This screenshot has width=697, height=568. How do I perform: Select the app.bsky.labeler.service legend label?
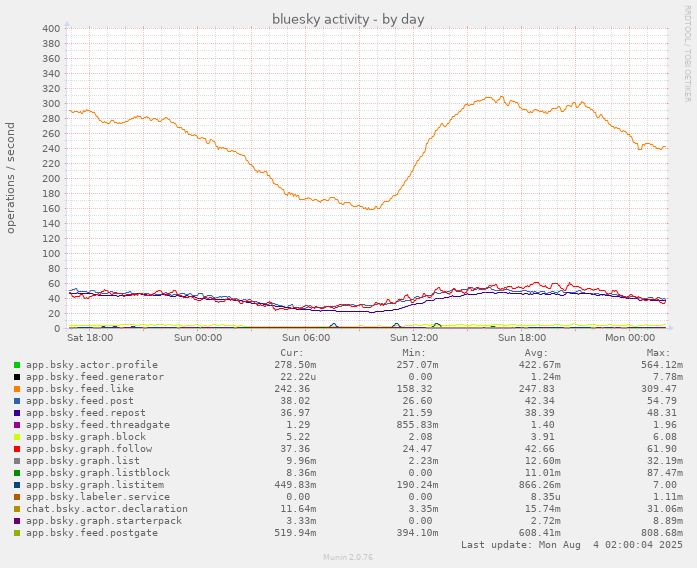coord(98,497)
